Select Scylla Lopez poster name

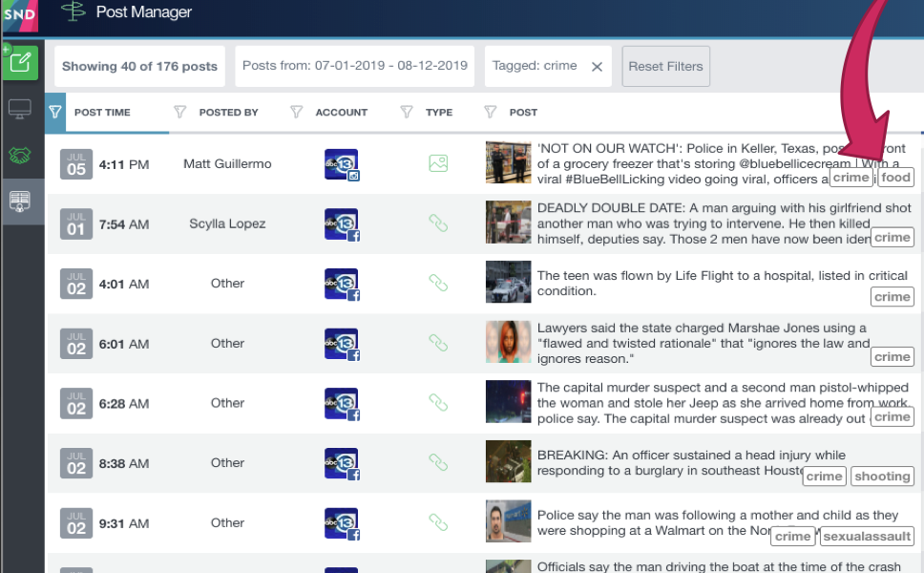point(227,224)
